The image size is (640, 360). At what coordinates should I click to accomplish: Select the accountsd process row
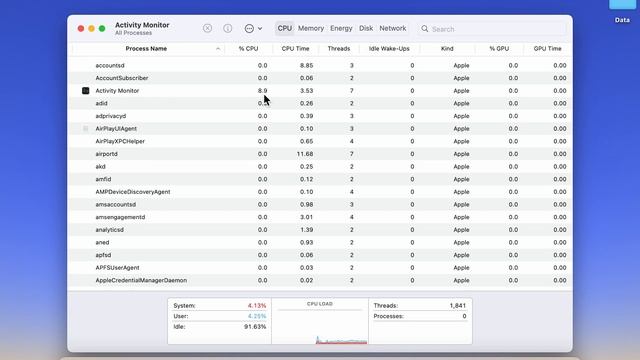(x=320, y=65)
